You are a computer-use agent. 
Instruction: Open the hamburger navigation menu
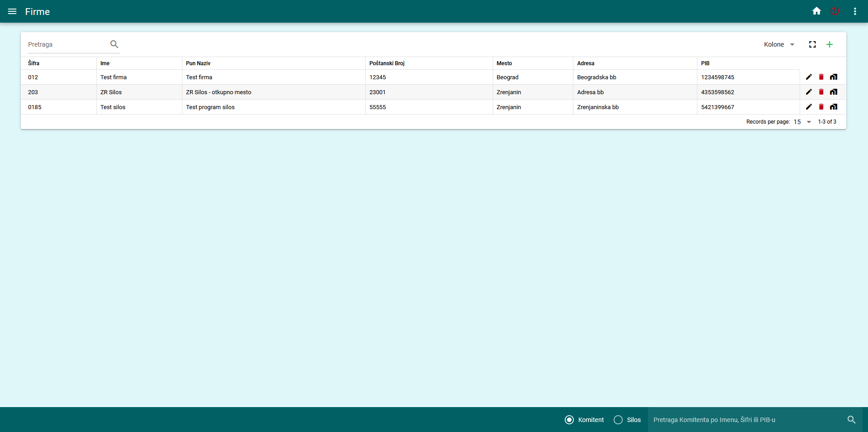click(12, 11)
